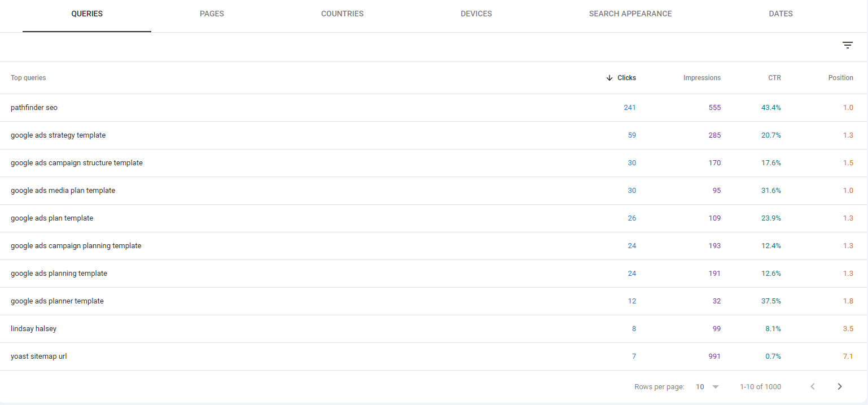The height and width of the screenshot is (405, 868).
Task: Select the DEVICES tab
Action: tap(476, 14)
